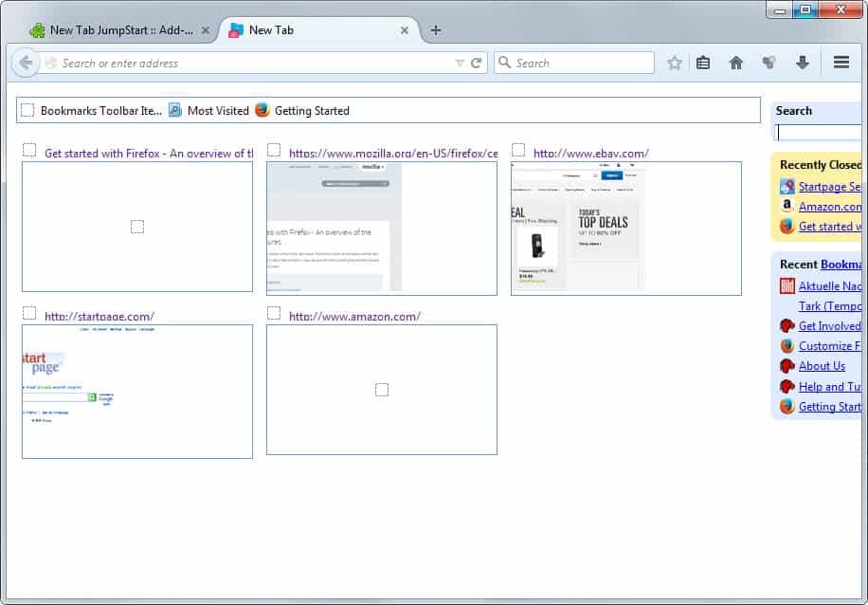Image resolution: width=868 pixels, height=605 pixels.
Task: Open the http://startpage.com/ link
Action: click(99, 317)
